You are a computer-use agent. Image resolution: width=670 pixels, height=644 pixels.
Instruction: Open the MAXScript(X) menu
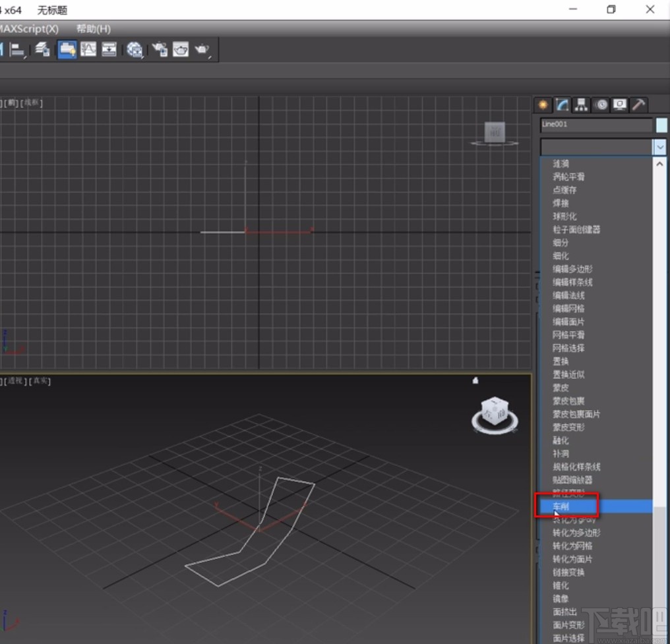click(x=31, y=28)
